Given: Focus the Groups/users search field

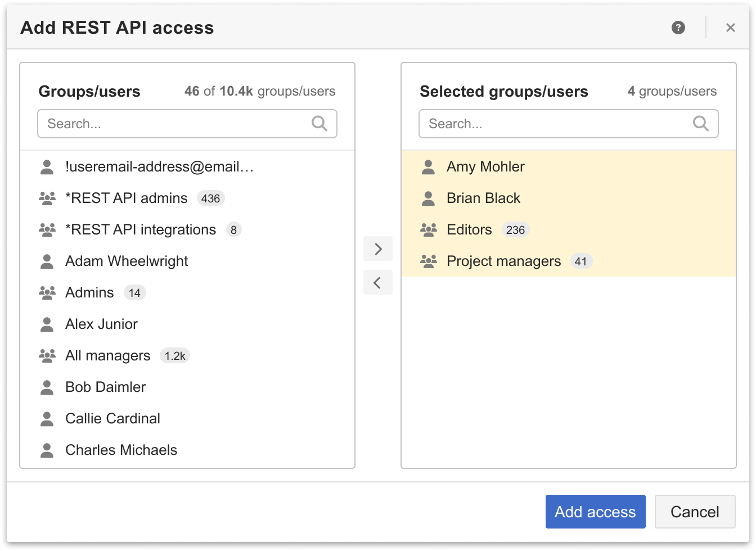Looking at the screenshot, I should tap(174, 124).
